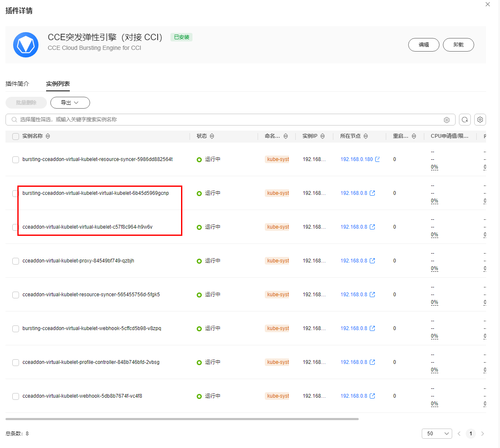The height and width of the screenshot is (448, 500).
Task: Select bursting virtual-kubelet-6b45d5969gcnp row checkbox
Action: click(15, 194)
